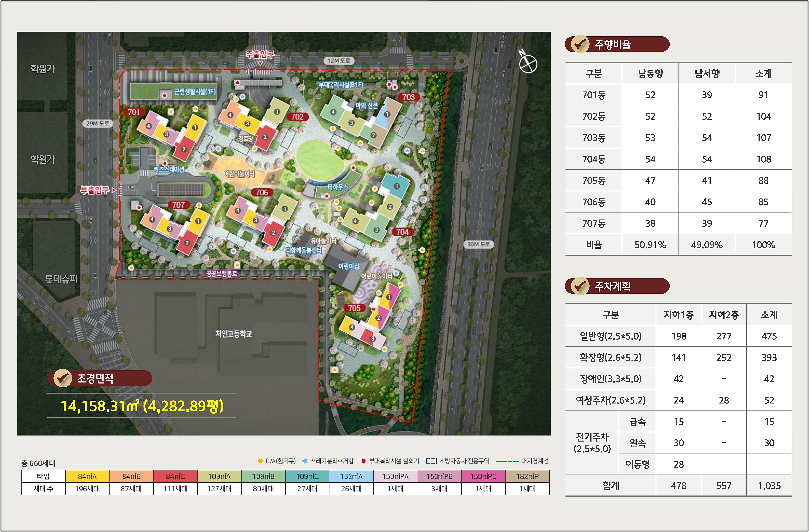Select the 701 building marker
This screenshot has height=532, width=809.
tap(134, 112)
